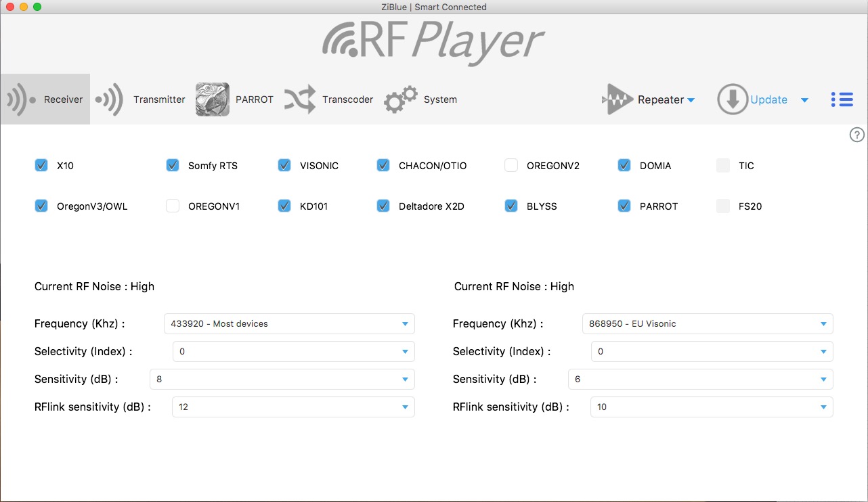
Task: Click the System gears icon
Action: [401, 99]
